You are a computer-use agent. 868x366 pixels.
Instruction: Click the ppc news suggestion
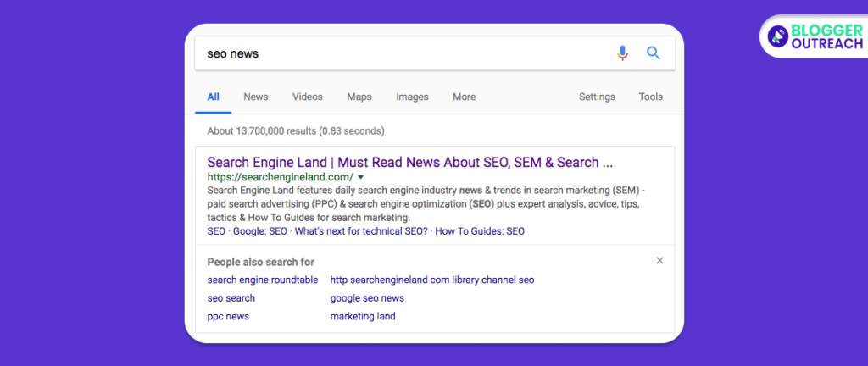click(228, 317)
